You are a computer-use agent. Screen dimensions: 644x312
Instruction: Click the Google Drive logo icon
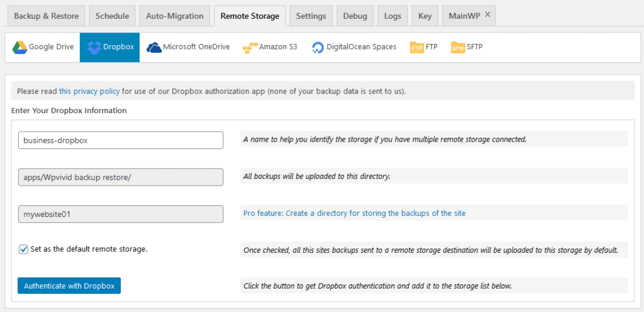pyautogui.click(x=19, y=48)
